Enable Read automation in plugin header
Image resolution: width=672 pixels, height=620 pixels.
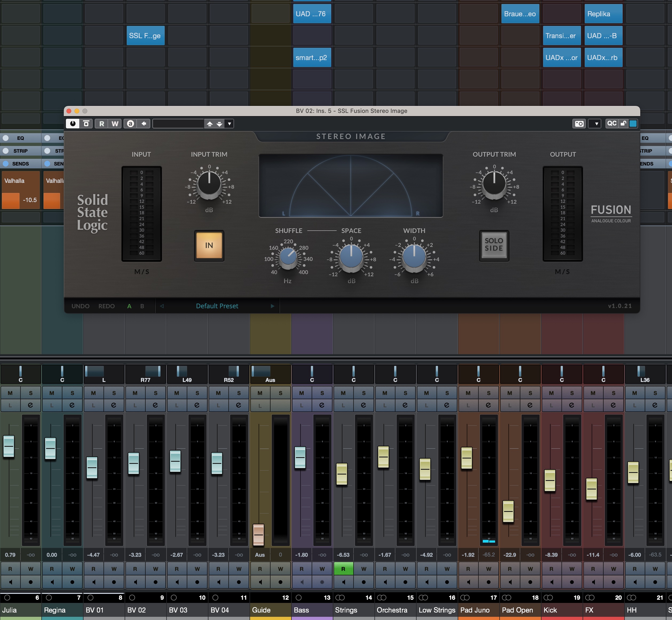point(101,124)
